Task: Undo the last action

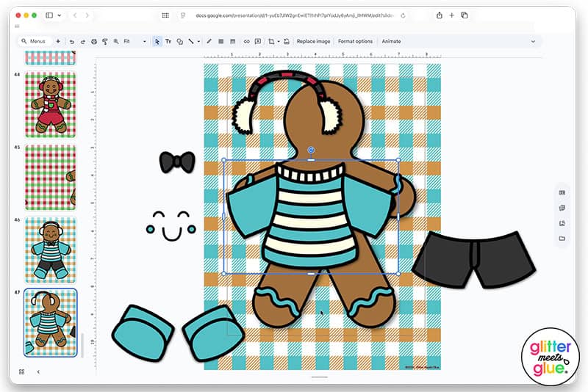Action: 71,42
